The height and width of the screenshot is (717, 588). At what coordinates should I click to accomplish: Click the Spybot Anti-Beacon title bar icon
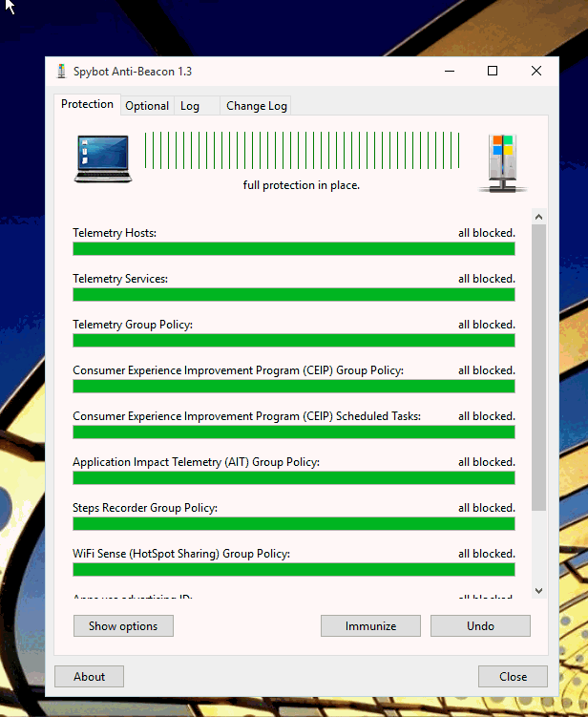click(x=61, y=72)
